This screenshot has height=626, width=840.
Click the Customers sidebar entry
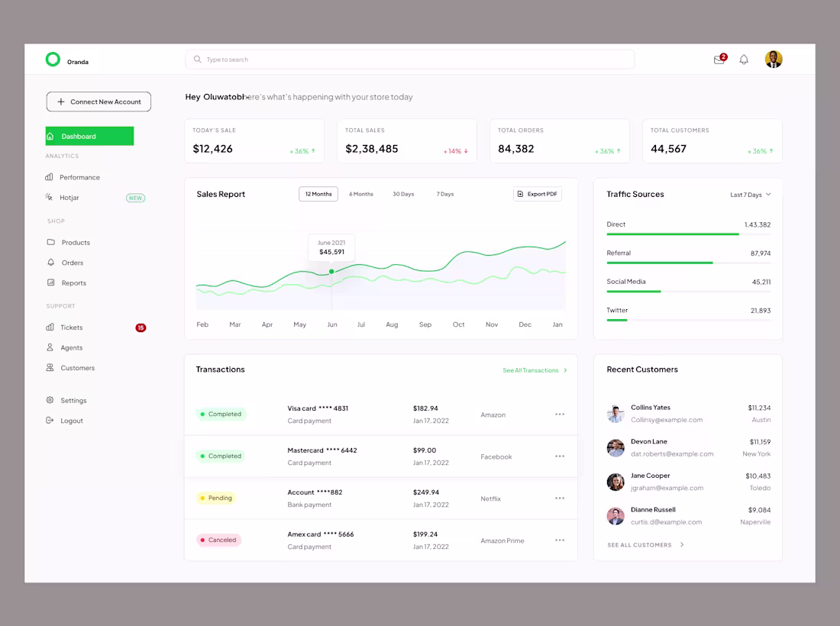click(x=78, y=368)
